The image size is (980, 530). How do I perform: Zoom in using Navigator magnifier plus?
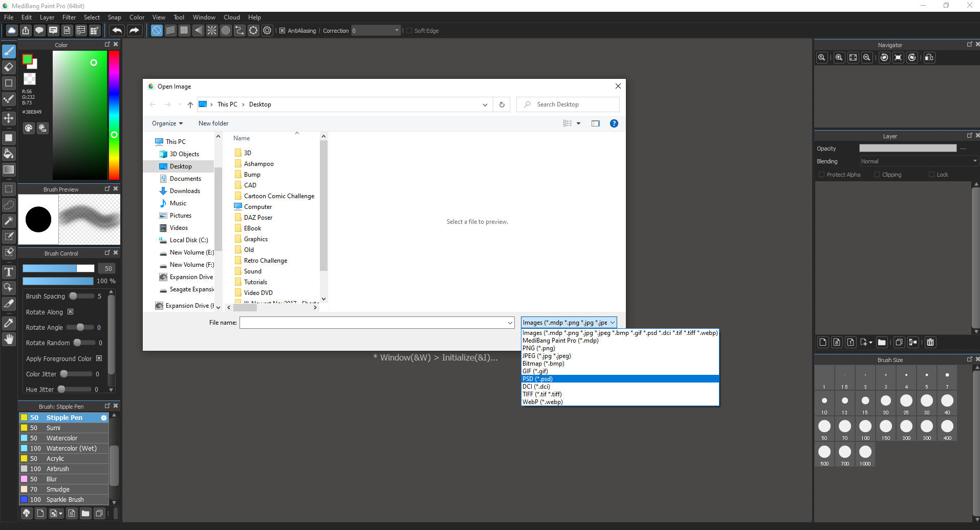[x=839, y=57]
